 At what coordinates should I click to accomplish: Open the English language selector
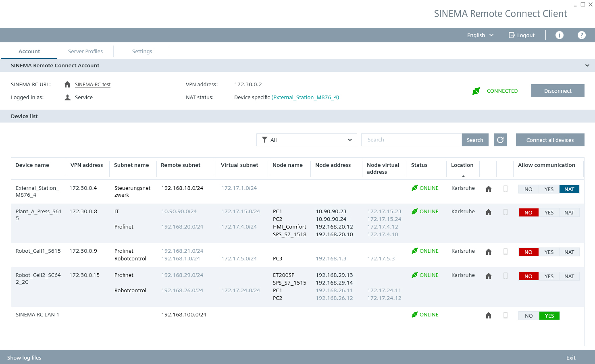click(x=480, y=35)
